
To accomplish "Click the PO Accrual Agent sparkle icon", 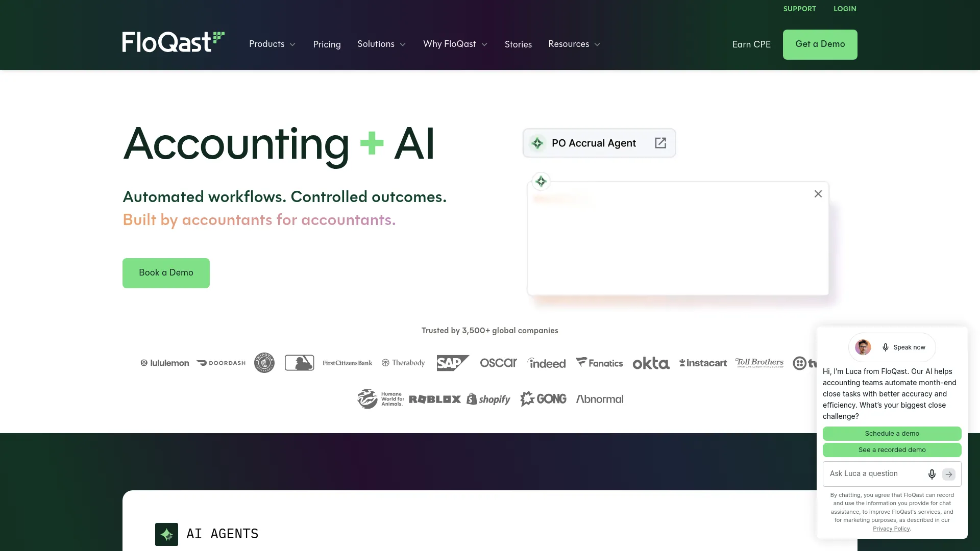I will coord(537,143).
